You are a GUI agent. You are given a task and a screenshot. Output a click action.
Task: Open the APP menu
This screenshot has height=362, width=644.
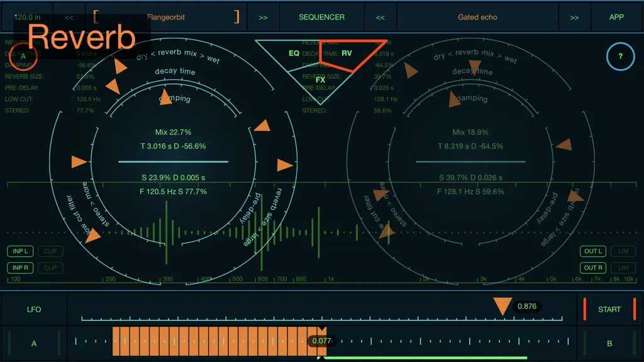point(616,17)
